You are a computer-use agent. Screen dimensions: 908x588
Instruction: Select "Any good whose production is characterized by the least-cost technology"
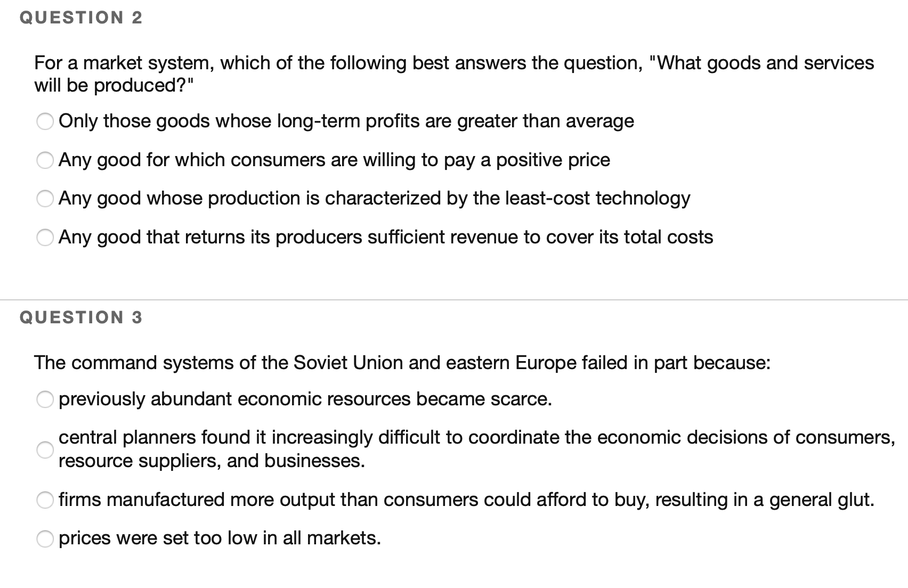(45, 199)
